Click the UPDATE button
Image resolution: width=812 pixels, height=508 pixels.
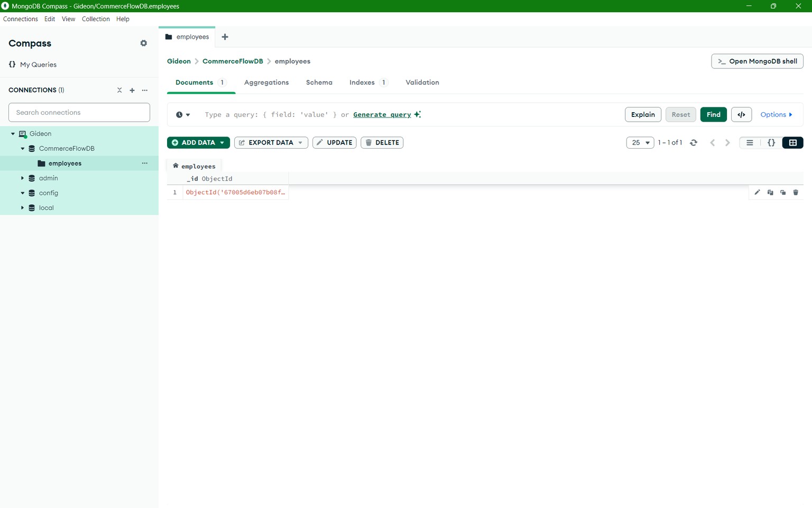click(x=334, y=143)
